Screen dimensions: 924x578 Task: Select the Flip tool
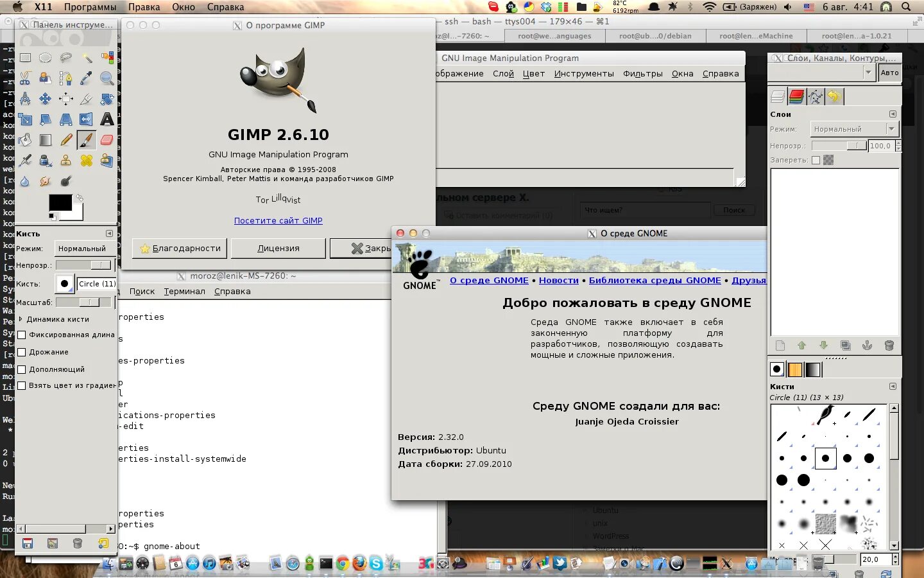(87, 119)
